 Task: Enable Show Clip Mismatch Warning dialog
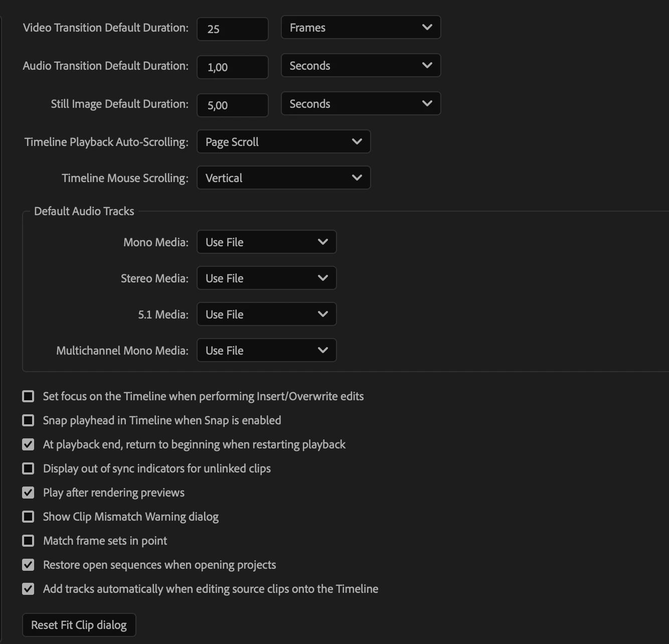coord(28,517)
